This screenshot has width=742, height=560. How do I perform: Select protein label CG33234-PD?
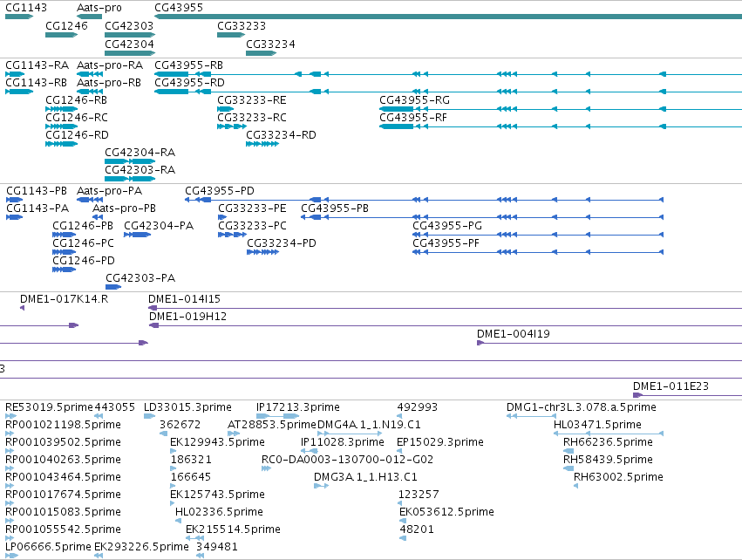[282, 243]
